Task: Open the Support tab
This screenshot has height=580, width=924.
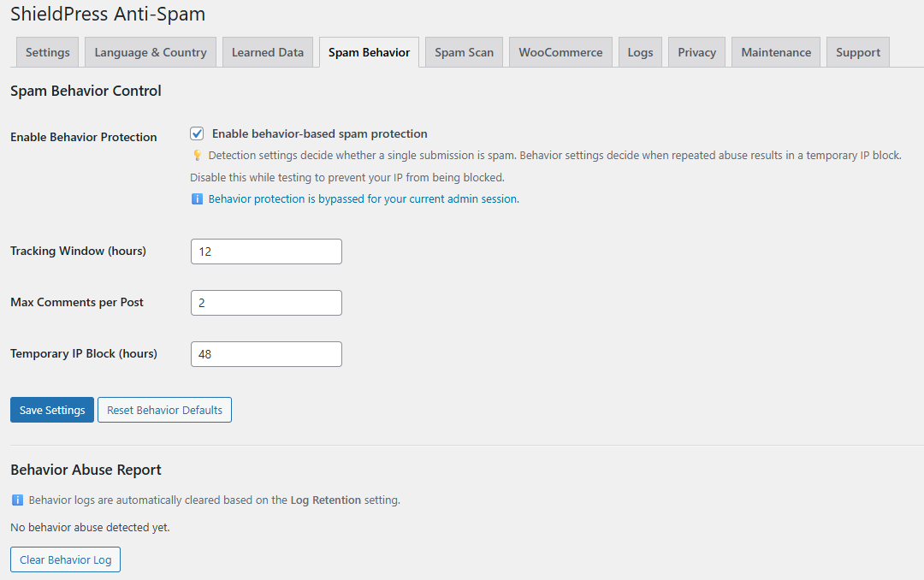Action: pyautogui.click(x=857, y=52)
